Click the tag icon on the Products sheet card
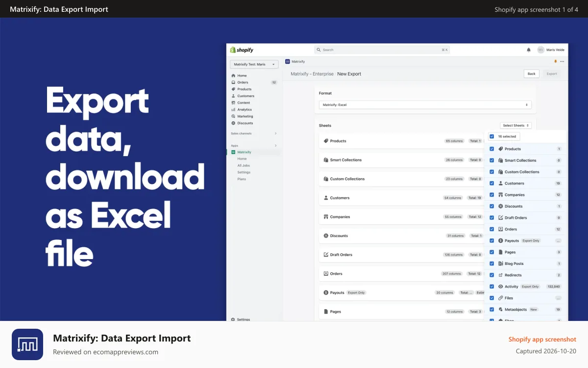 326,141
